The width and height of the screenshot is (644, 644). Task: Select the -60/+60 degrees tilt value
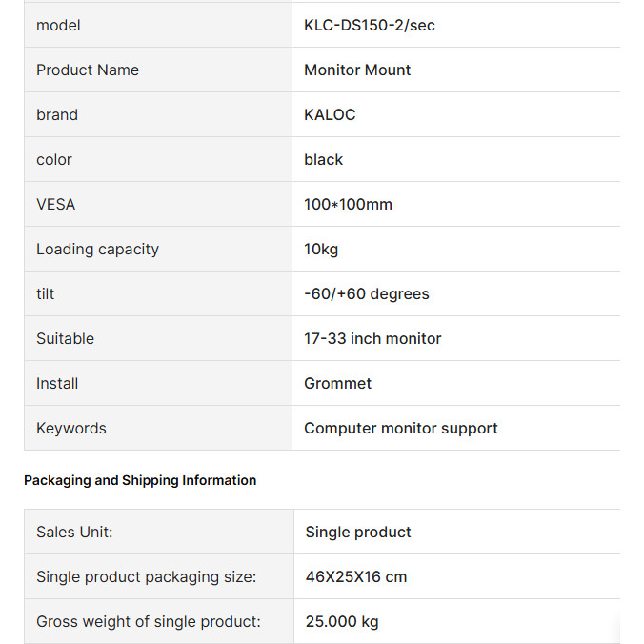click(367, 294)
